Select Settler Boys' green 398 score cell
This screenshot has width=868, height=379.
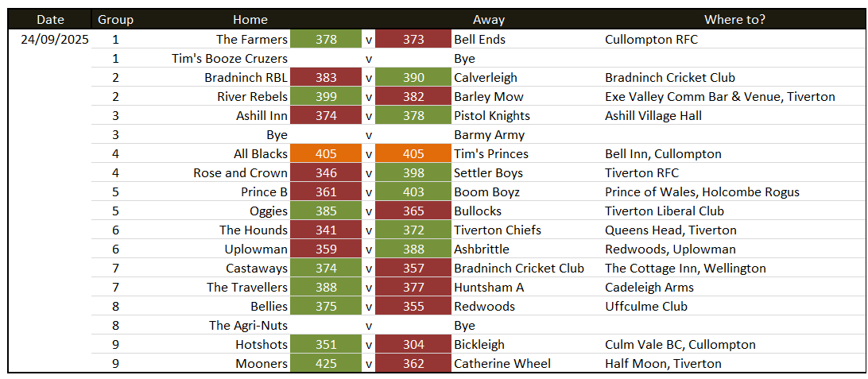point(413,172)
